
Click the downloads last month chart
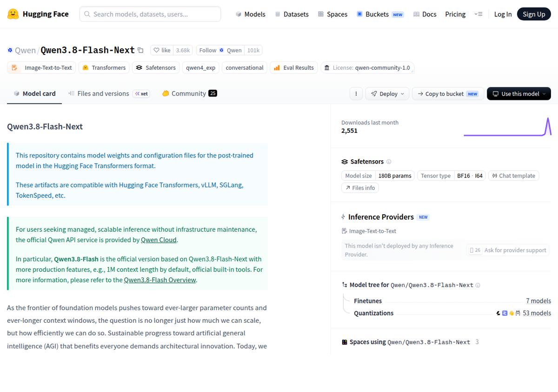click(507, 127)
